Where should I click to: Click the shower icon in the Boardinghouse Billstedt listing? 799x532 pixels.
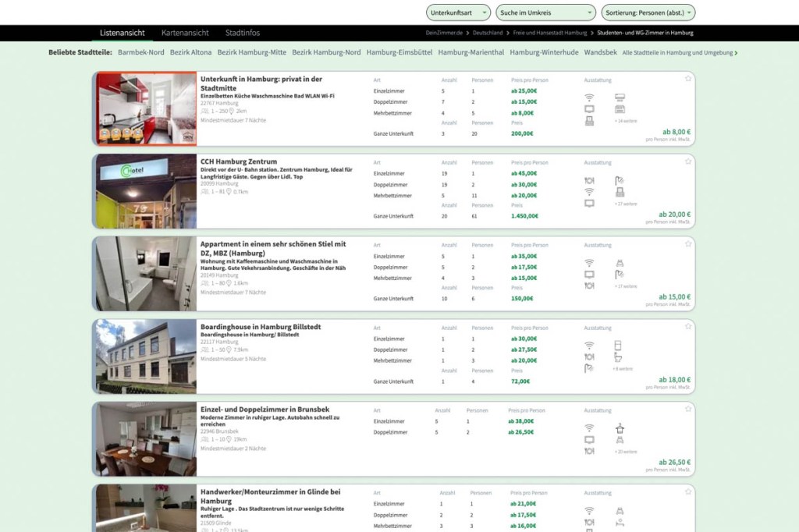[x=589, y=368]
